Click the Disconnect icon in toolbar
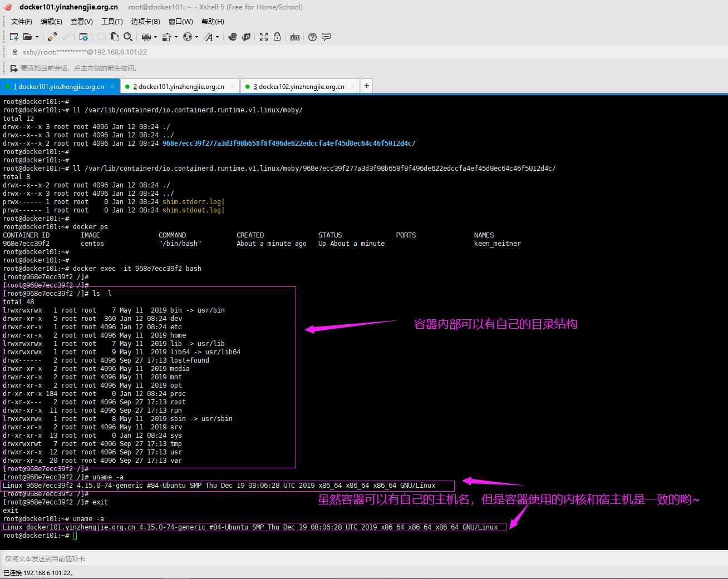 66,37
